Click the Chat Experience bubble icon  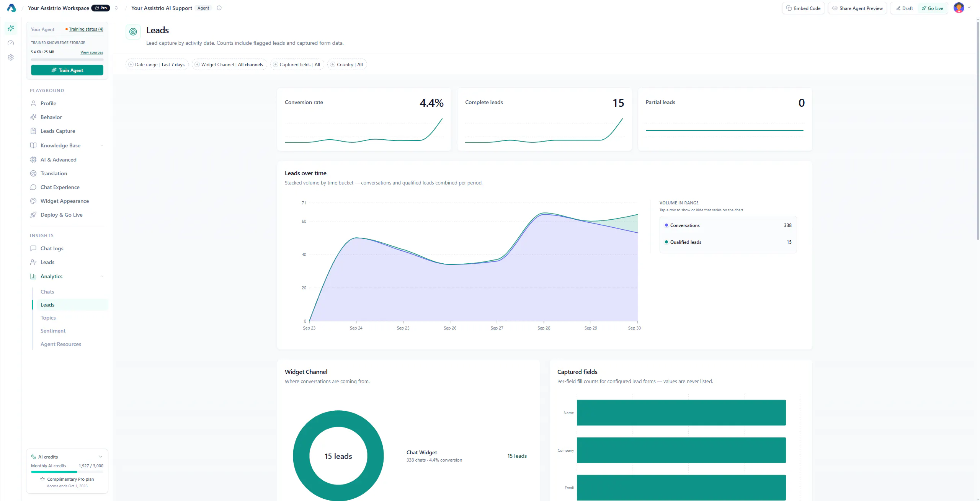(x=33, y=187)
